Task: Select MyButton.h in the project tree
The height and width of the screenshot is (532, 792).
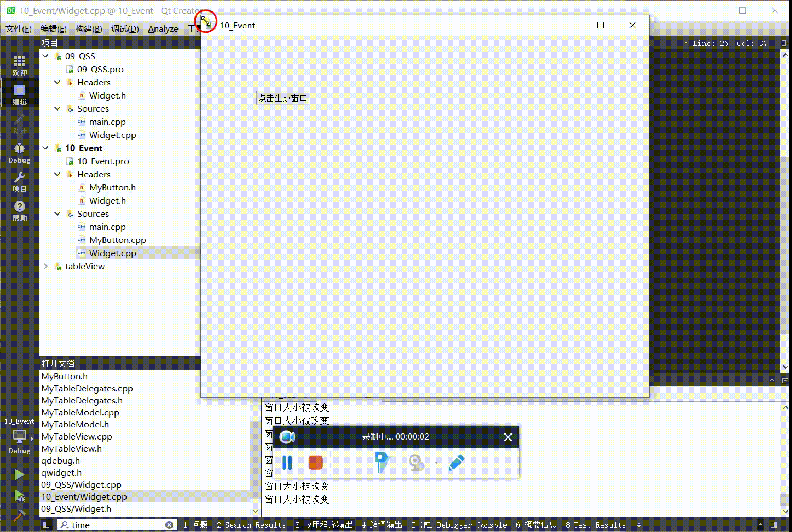Action: (x=112, y=187)
